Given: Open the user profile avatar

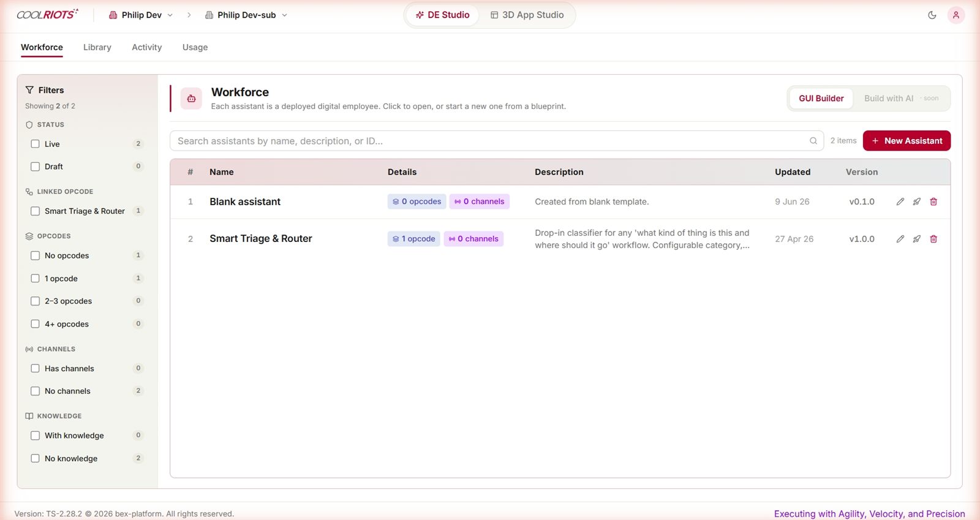Looking at the screenshot, I should pyautogui.click(x=956, y=15).
